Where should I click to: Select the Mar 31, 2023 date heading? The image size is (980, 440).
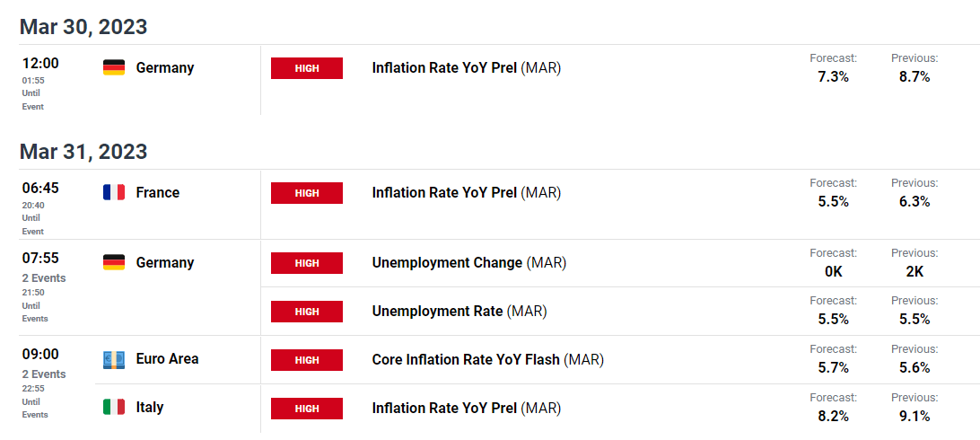tap(83, 152)
